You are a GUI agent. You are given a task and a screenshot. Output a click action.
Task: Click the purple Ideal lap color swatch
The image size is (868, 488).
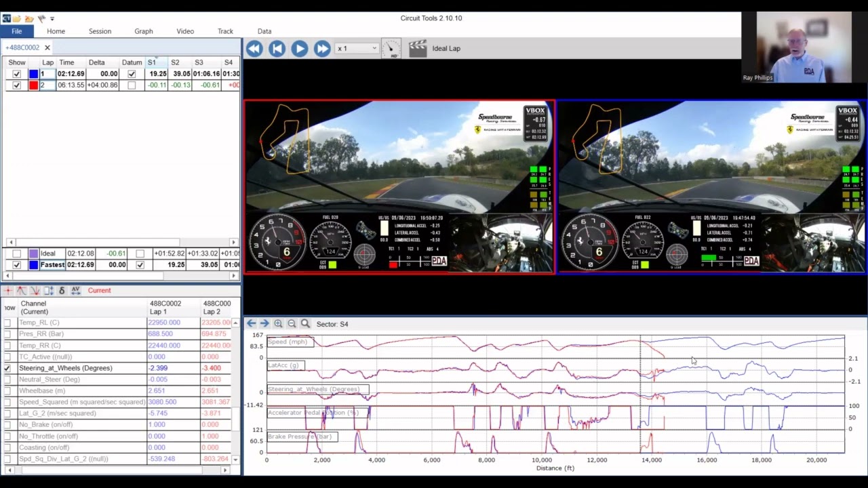pos(33,253)
